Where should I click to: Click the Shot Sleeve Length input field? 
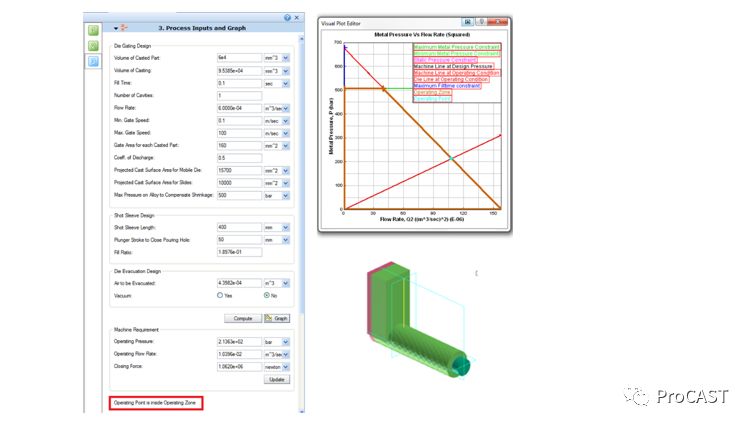point(239,227)
